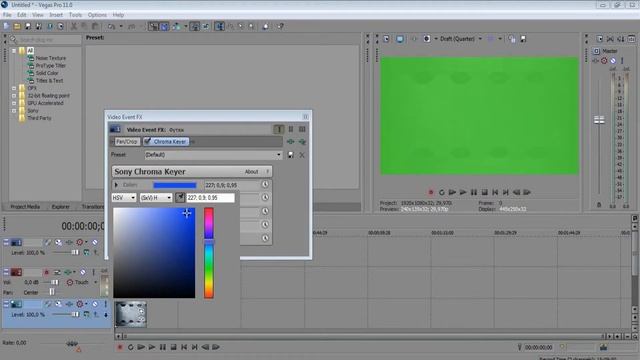Screen dimensions: 640x360
Task: Click the Remove Selected Plug-In icon
Action: 302,142
